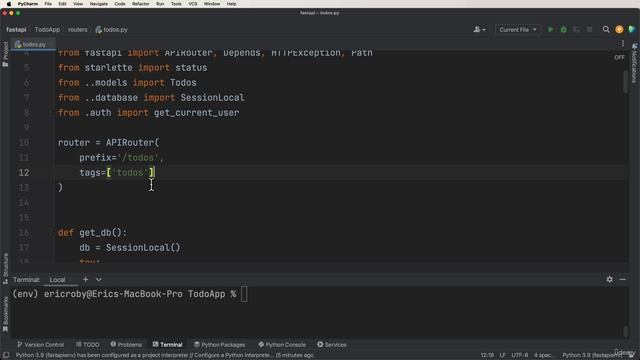Open the Notifications tool window
Image resolution: width=640 pixels, height=360 pixels.
coord(634,63)
